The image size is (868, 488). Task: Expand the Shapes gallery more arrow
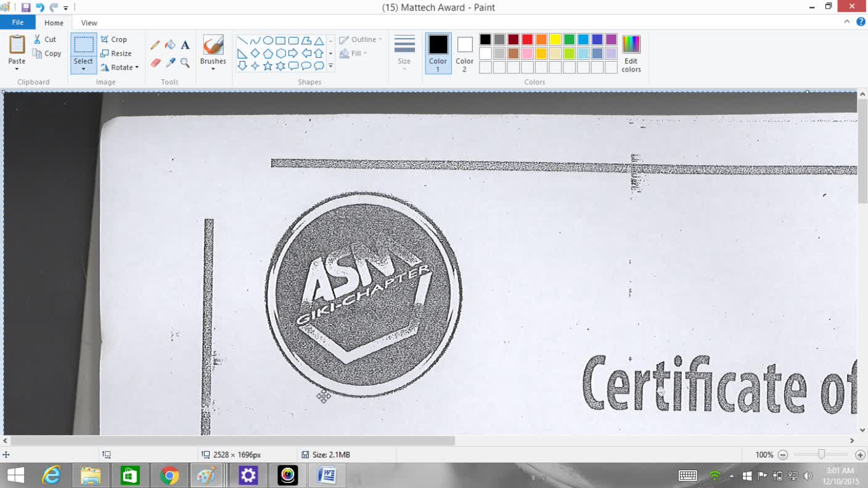(x=330, y=66)
